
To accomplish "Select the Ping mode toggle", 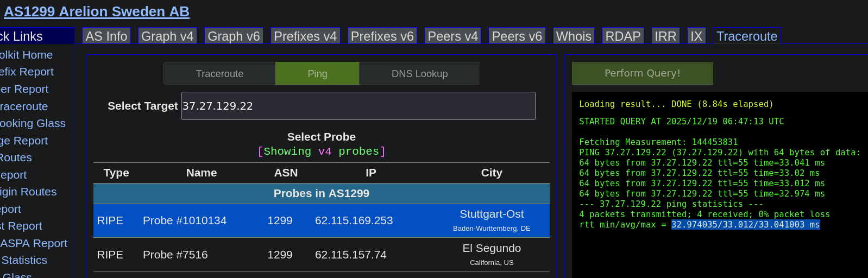I will coord(317,74).
